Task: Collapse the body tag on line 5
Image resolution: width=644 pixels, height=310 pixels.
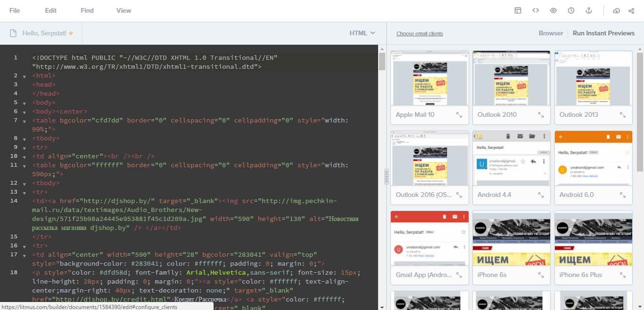Action: [x=25, y=103]
